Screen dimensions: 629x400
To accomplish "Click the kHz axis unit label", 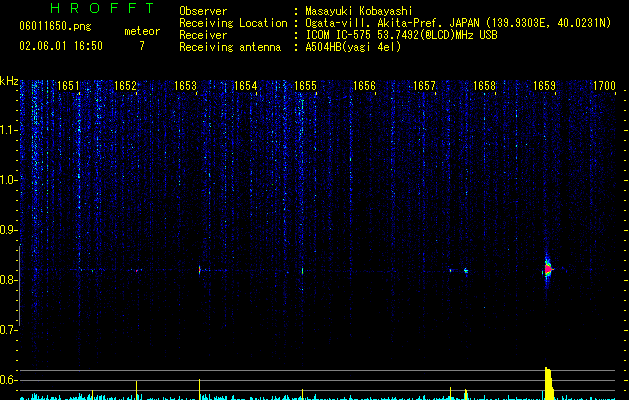I will (x=9, y=81).
